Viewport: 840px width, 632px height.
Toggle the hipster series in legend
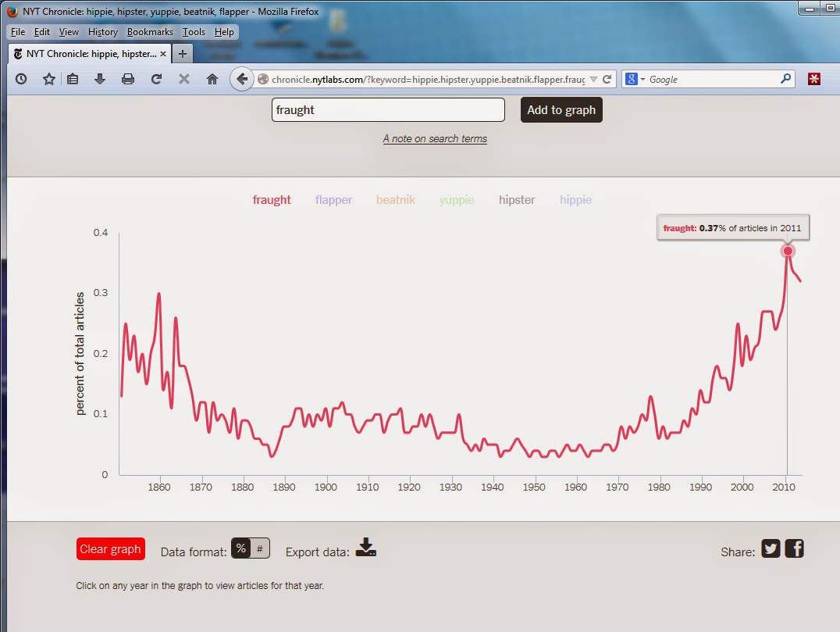(517, 200)
